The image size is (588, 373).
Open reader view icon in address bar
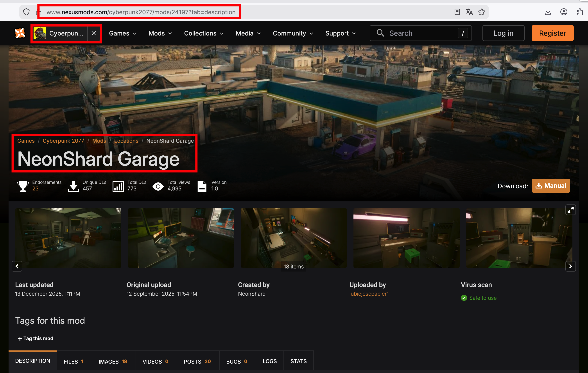click(457, 12)
